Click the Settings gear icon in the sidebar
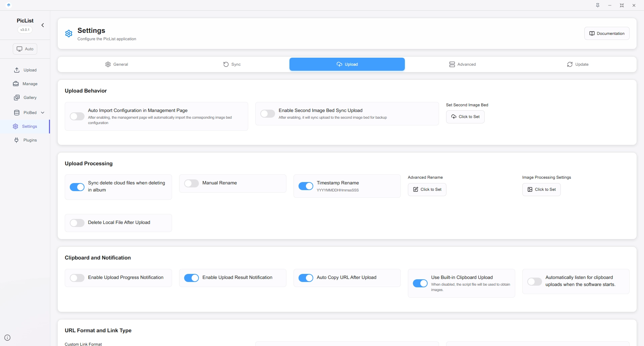This screenshot has width=644, height=346. 15,126
